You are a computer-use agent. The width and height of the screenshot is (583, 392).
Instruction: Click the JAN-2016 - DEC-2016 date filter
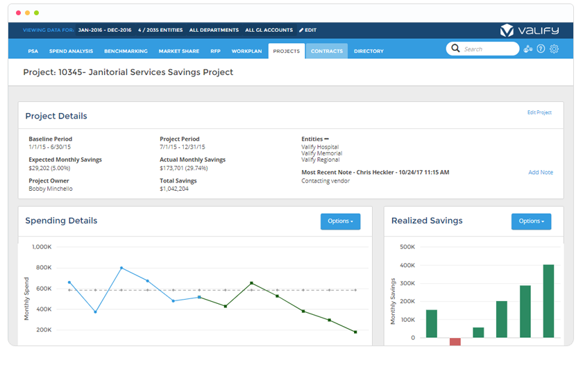point(105,30)
